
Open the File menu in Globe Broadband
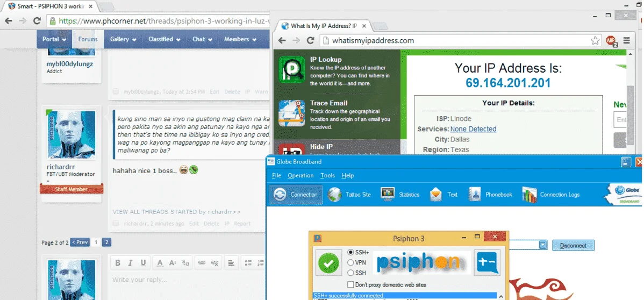pyautogui.click(x=276, y=175)
